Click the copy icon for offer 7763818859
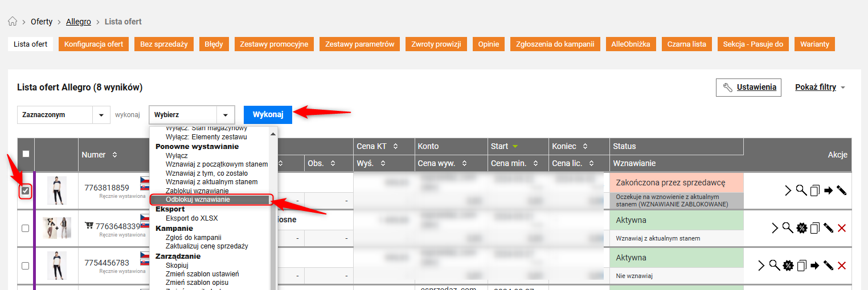 [815, 190]
